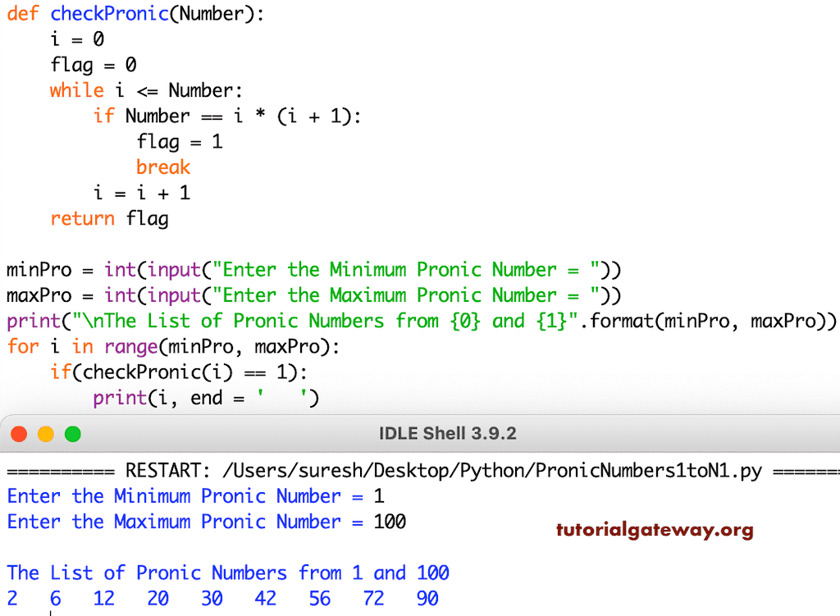The image size is (840, 616).
Task: Click the yellow minimize traffic-light button
Action: (45, 434)
